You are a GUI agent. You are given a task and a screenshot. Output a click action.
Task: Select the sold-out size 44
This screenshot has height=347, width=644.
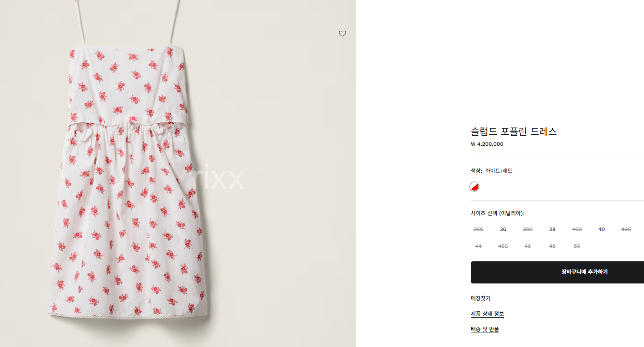click(478, 246)
